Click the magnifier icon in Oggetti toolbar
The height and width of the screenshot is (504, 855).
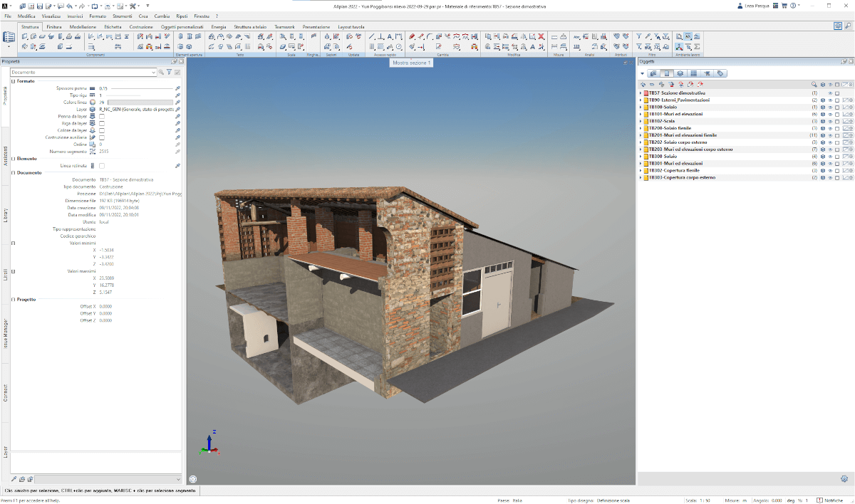(x=814, y=84)
